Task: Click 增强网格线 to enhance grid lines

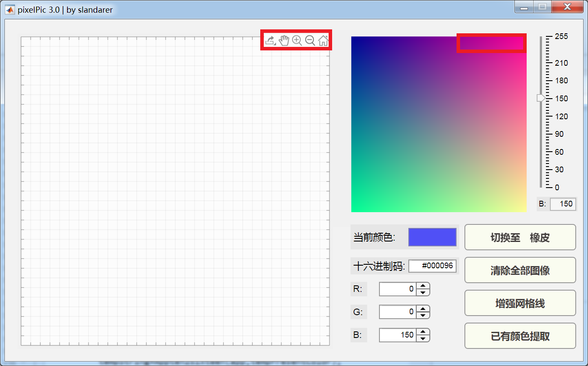Action: tap(520, 302)
